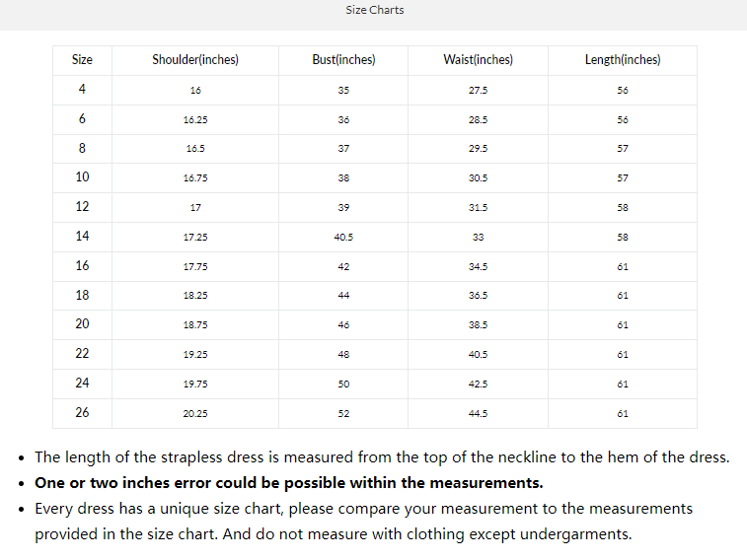Click the 20.25 shoulder measurement cell
The width and height of the screenshot is (747, 560).
(x=195, y=413)
